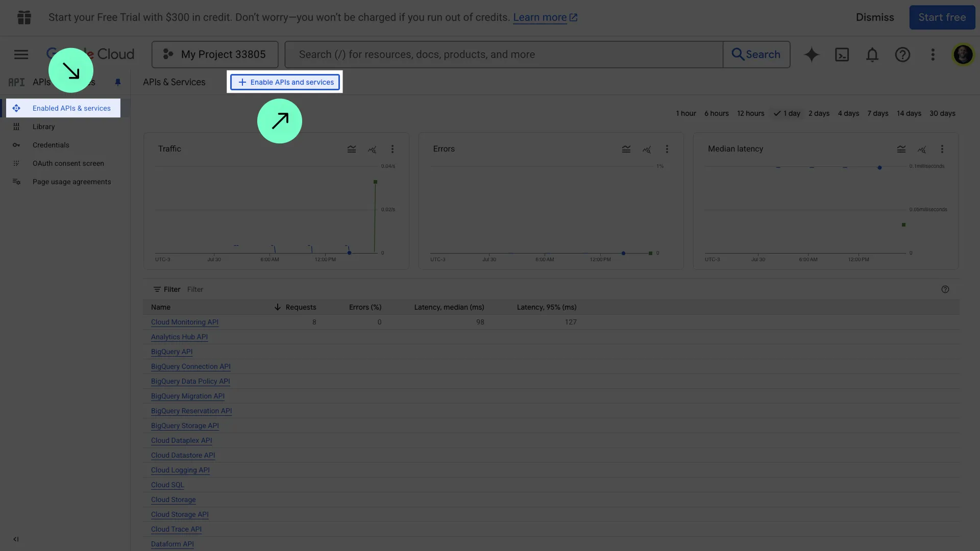The image size is (980, 551).
Task: Activate Cloud Shell terminal icon
Action: pyautogui.click(x=842, y=55)
